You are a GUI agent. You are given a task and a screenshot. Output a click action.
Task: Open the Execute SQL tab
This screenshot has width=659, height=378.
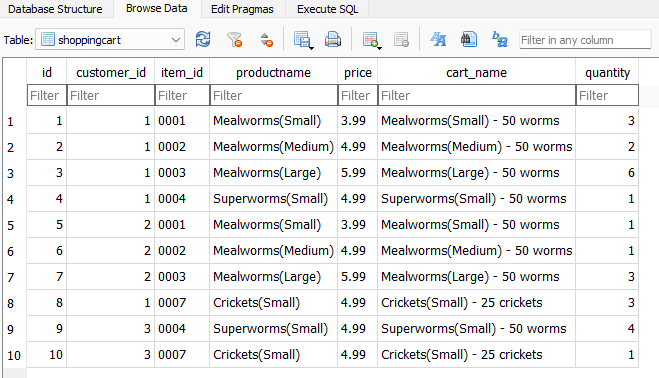click(327, 9)
